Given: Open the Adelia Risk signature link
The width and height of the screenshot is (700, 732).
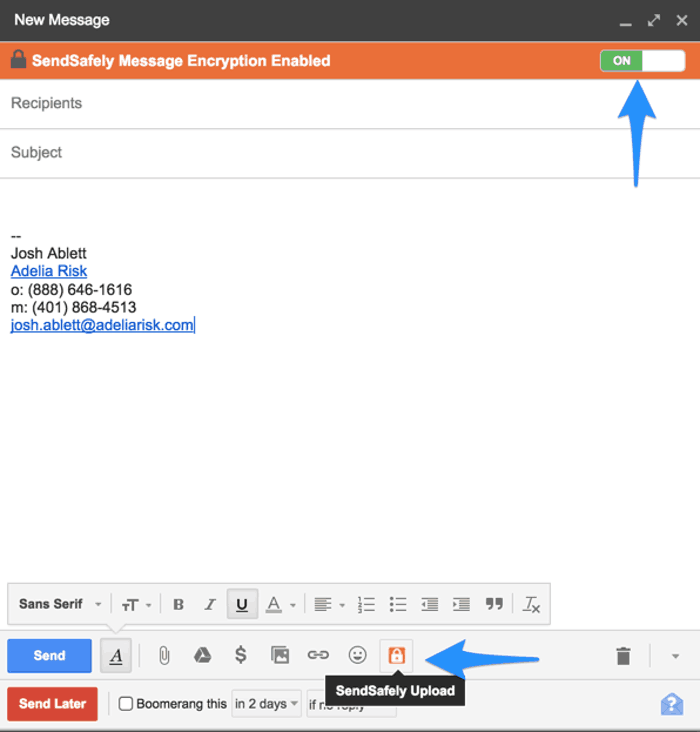Looking at the screenshot, I should (49, 271).
